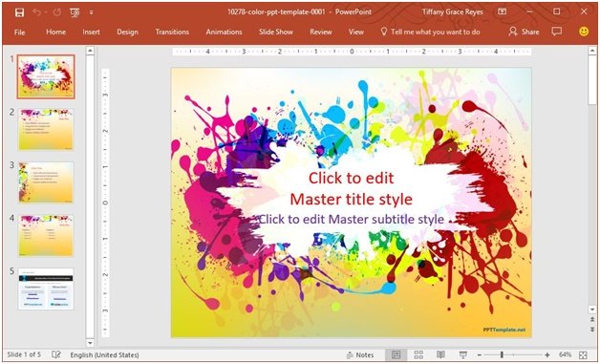
Task: Click the zoom out minus button
Action: tap(480, 355)
